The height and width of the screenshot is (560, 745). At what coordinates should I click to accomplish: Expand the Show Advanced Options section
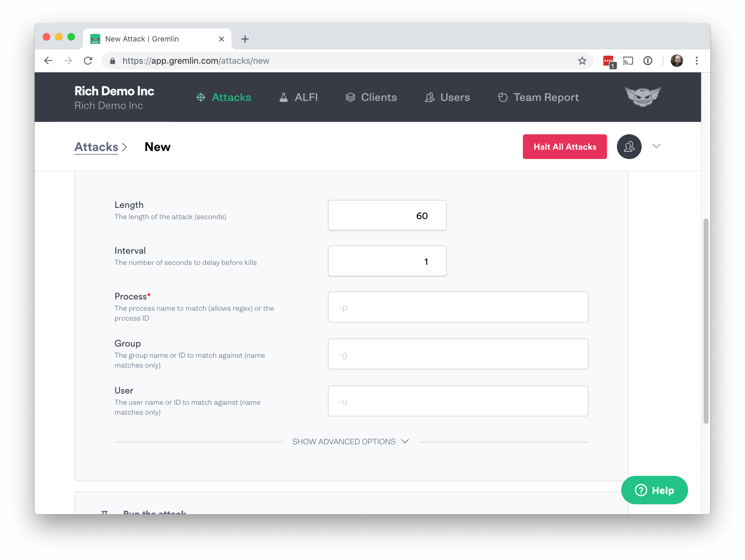[351, 441]
